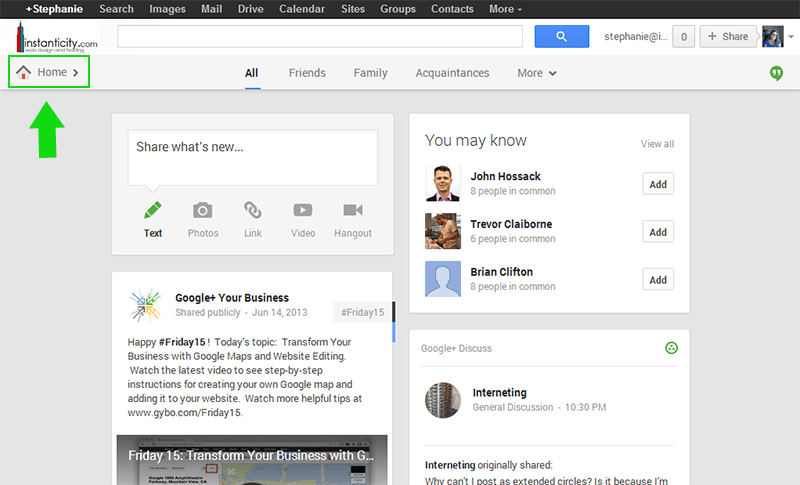Open Mail in the top bar
This screenshot has height=485, width=800.
[x=211, y=9]
